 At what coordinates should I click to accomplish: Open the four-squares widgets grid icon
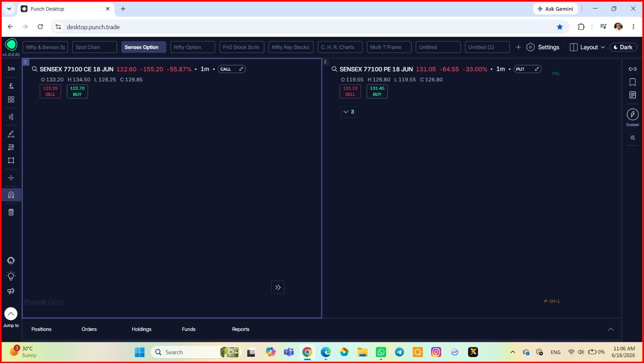tap(11, 99)
